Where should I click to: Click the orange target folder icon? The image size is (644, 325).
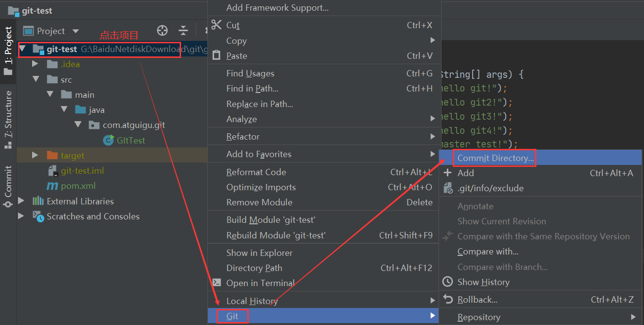pos(52,155)
